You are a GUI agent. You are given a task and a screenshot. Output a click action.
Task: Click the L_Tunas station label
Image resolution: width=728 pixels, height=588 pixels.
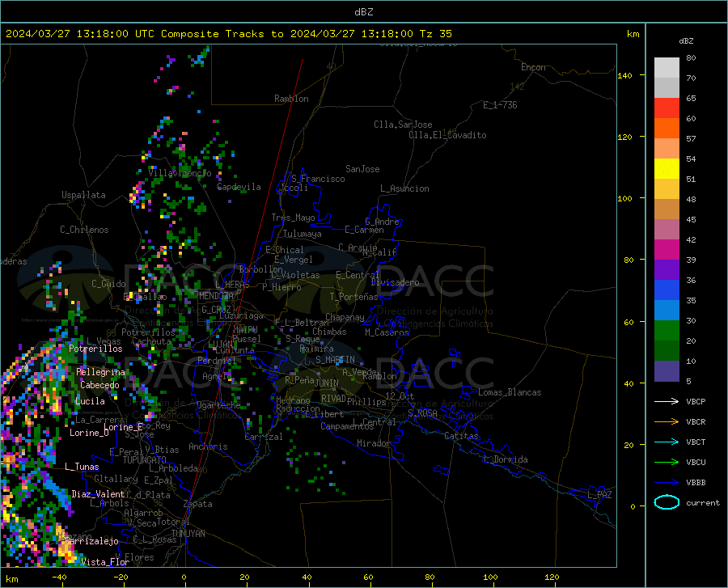(82, 467)
